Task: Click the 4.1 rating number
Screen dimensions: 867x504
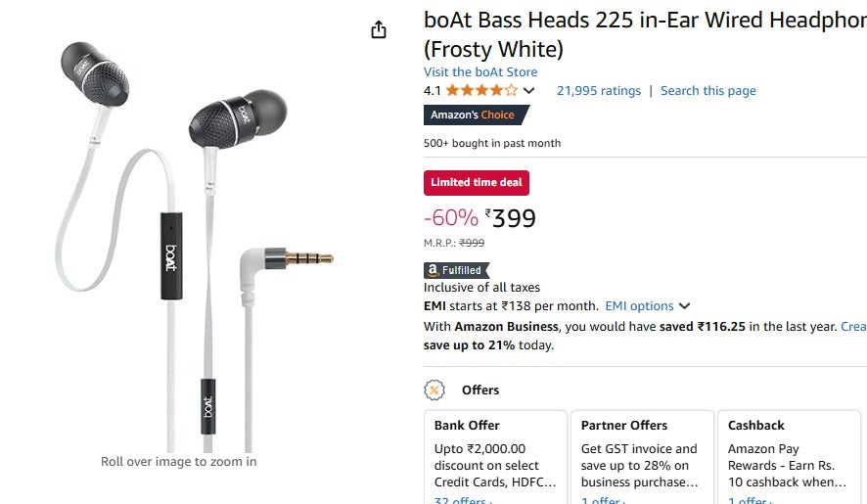Action: pyautogui.click(x=432, y=91)
